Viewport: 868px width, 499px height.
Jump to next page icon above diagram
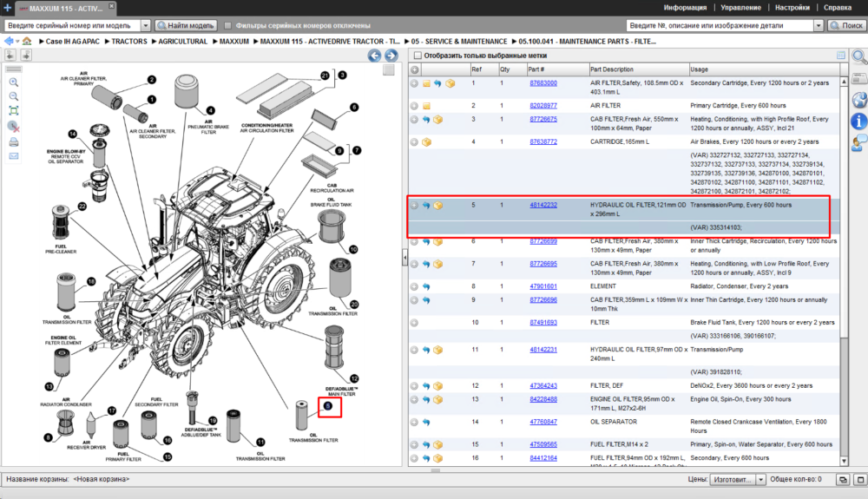point(26,55)
